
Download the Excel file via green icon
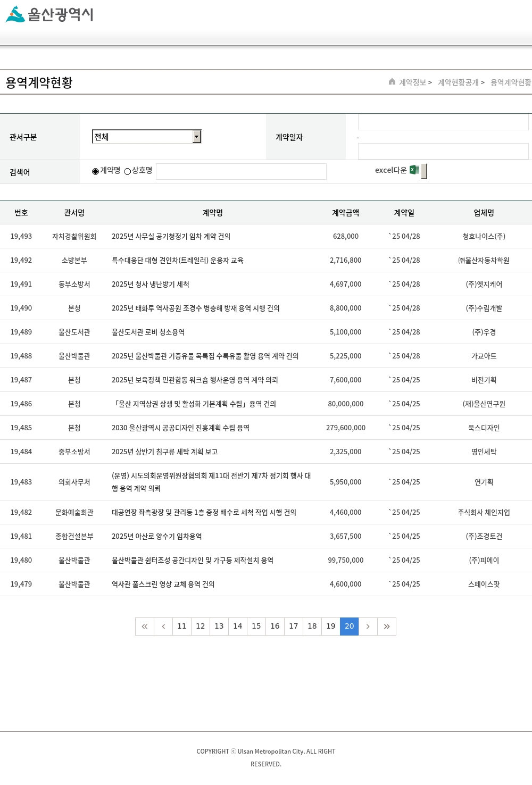(x=414, y=170)
